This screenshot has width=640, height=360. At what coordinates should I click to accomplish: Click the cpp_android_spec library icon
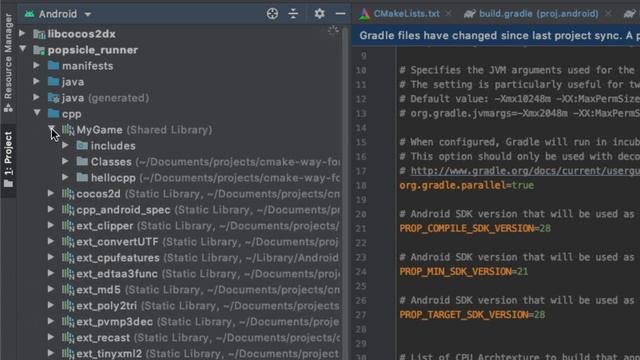[68, 210]
